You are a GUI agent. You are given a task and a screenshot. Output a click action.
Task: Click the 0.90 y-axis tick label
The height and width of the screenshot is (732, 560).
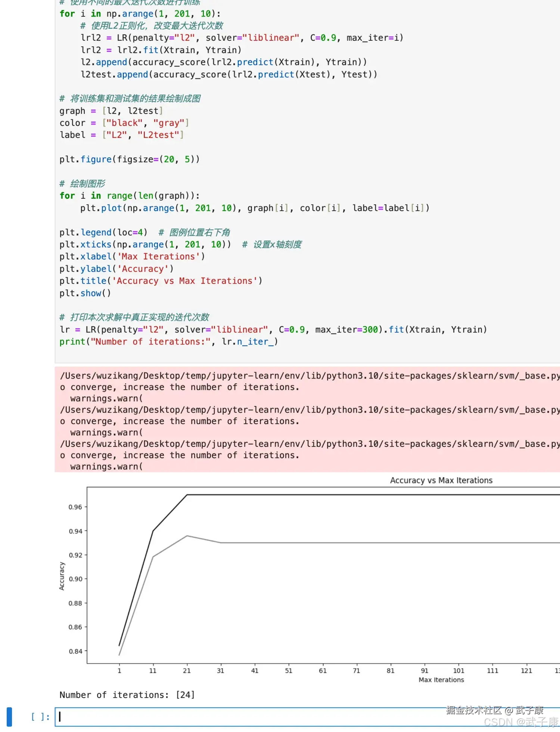75,579
